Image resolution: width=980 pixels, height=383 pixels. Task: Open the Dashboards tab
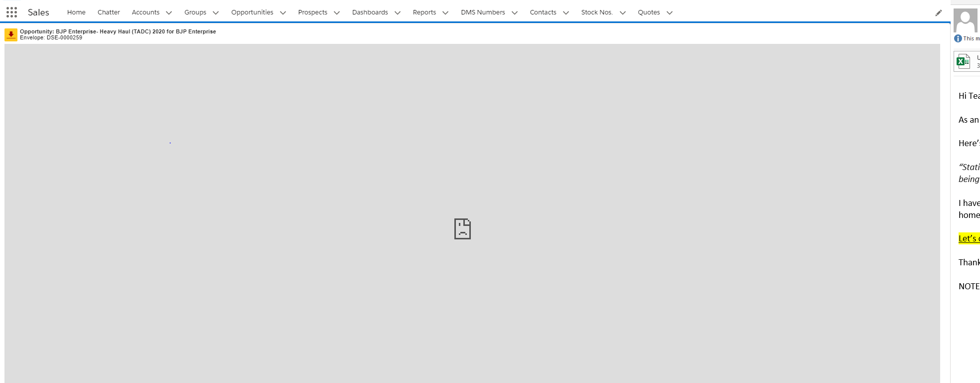coord(370,12)
